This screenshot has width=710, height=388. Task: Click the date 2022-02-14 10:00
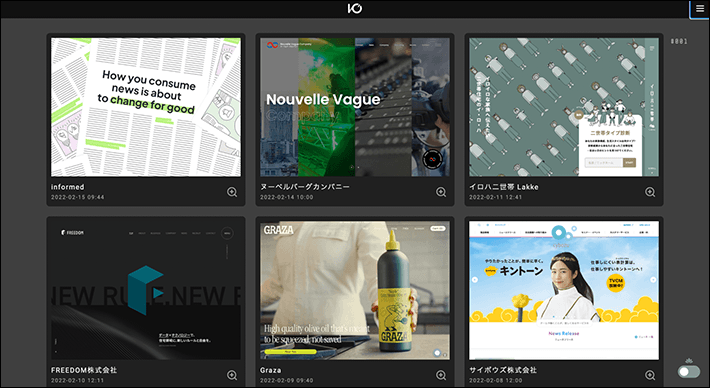pos(287,197)
